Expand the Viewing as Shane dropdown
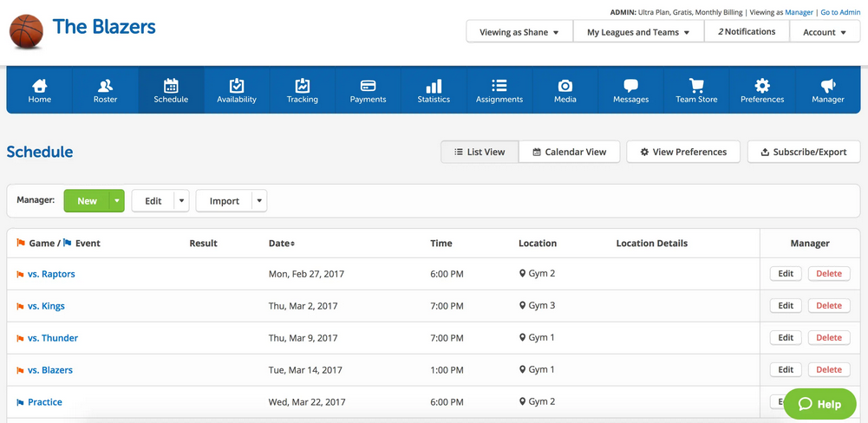Image resolution: width=868 pixels, height=423 pixels. coord(519,32)
